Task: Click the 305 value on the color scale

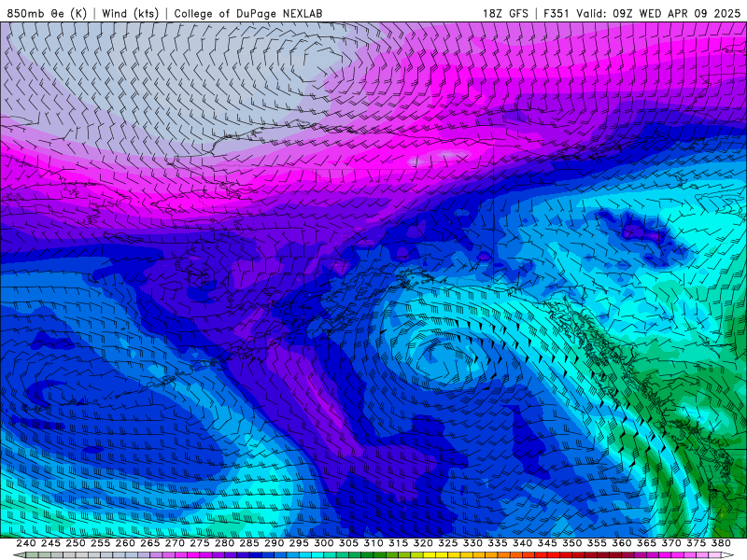Action: tap(348, 543)
